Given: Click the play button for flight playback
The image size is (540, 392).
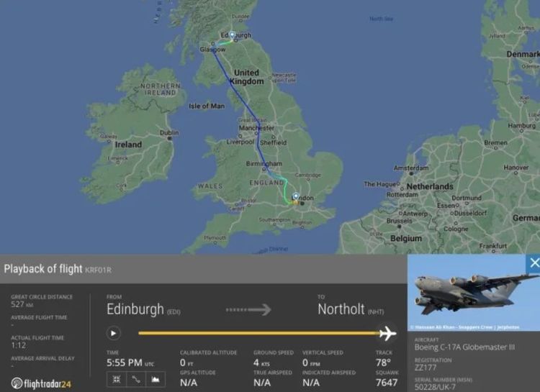Looking at the screenshot, I should [x=113, y=333].
